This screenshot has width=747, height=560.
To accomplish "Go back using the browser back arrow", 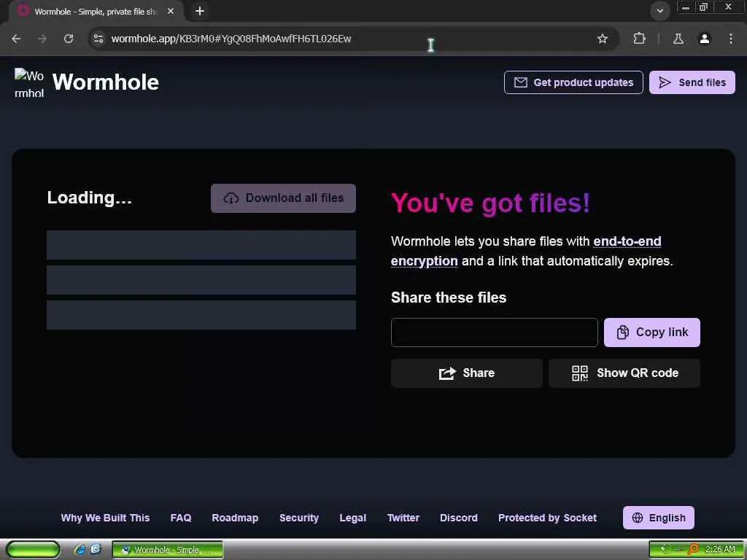I will [x=16, y=39].
